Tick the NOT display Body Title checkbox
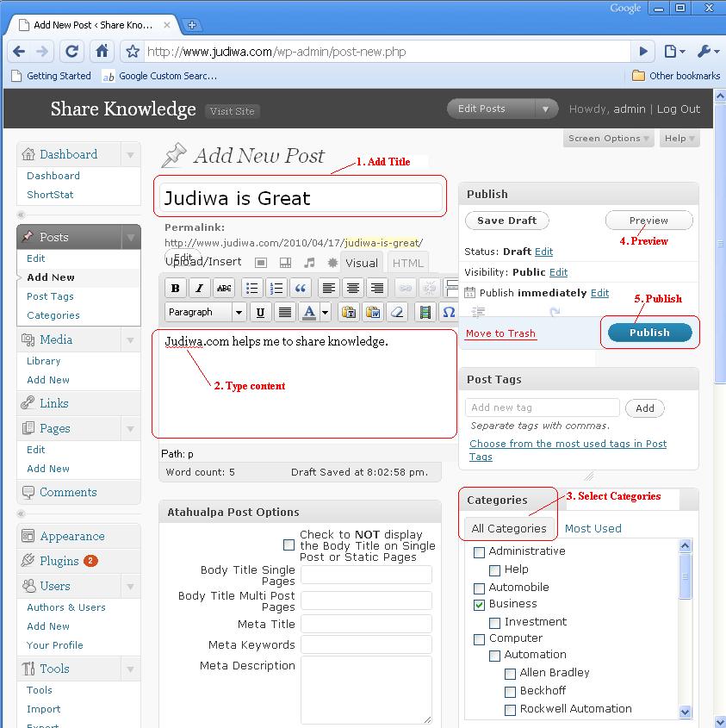726x728 pixels. pyautogui.click(x=289, y=544)
